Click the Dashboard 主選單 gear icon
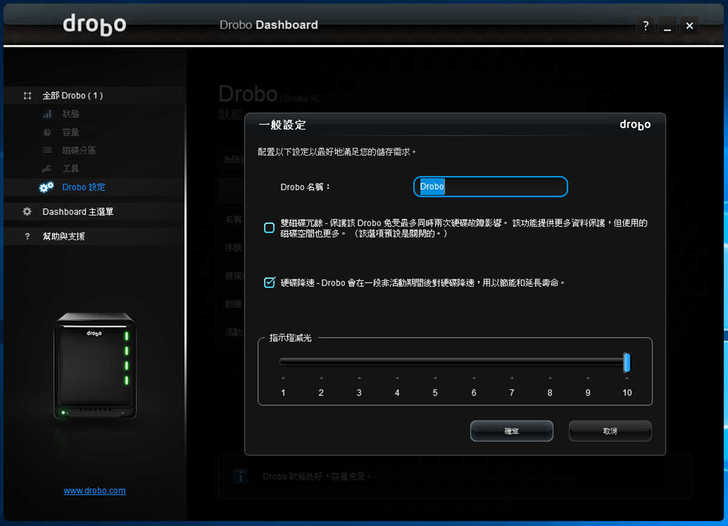Viewport: 728px width, 526px height. pos(27,212)
